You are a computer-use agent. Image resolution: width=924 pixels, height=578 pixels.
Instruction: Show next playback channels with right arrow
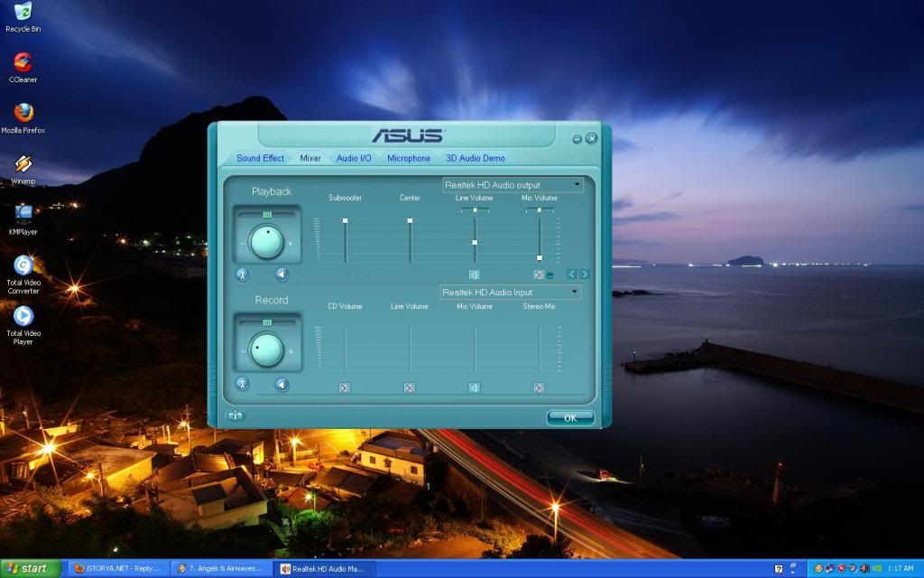point(585,275)
